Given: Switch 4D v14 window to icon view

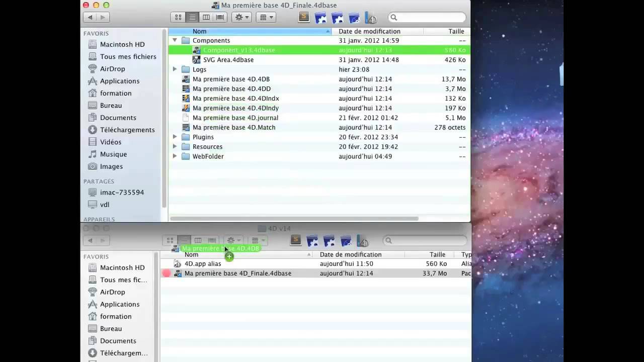Looking at the screenshot, I should click(170, 240).
